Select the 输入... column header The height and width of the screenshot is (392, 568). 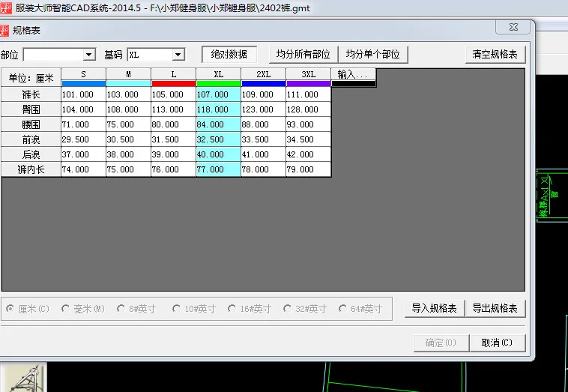pyautogui.click(x=354, y=74)
